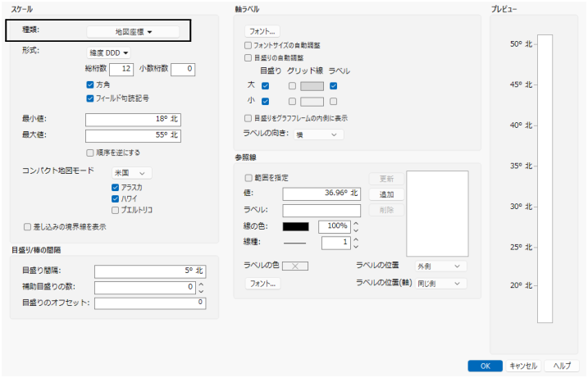588x378 pixels.
Task: Enable the 範囲を指定 checkbox
Action: pos(248,178)
